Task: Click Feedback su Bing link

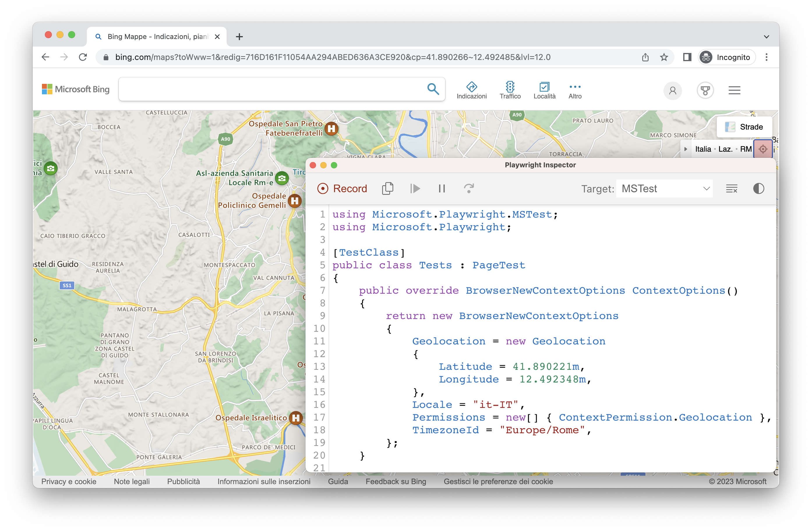Action: click(396, 481)
